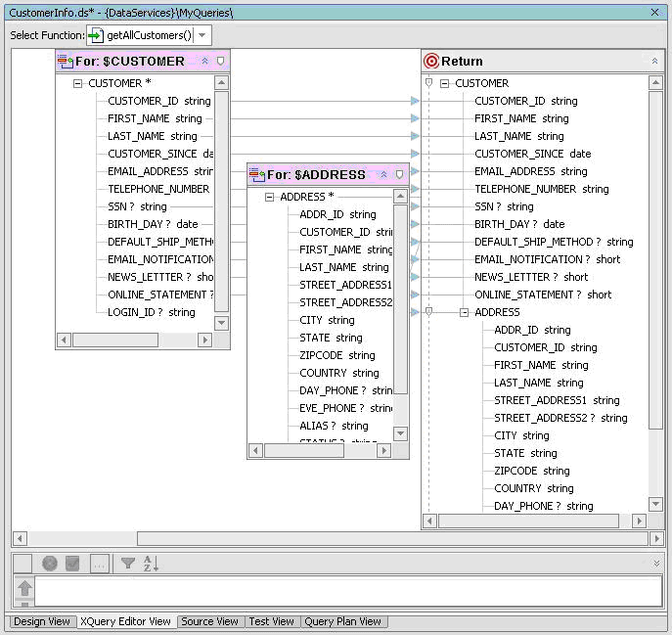Select CITY in For $ADDRESS block

[327, 320]
